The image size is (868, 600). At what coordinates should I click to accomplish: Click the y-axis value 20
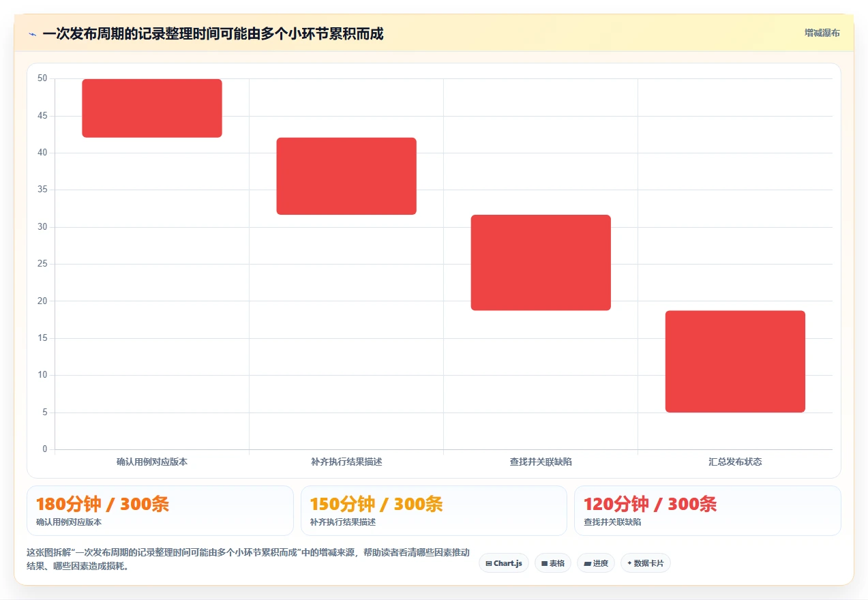click(42, 301)
